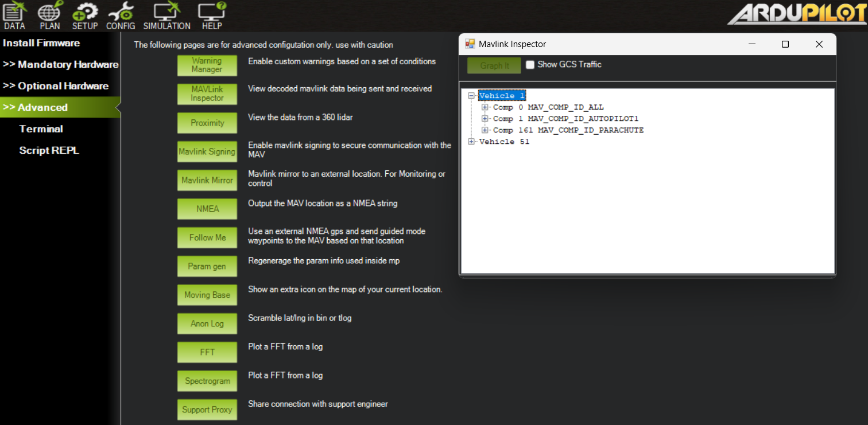This screenshot has width=868, height=425.
Task: Select the Comp 1 MAV_COMP_ID_AUTOPILOT1 row
Action: 565,119
